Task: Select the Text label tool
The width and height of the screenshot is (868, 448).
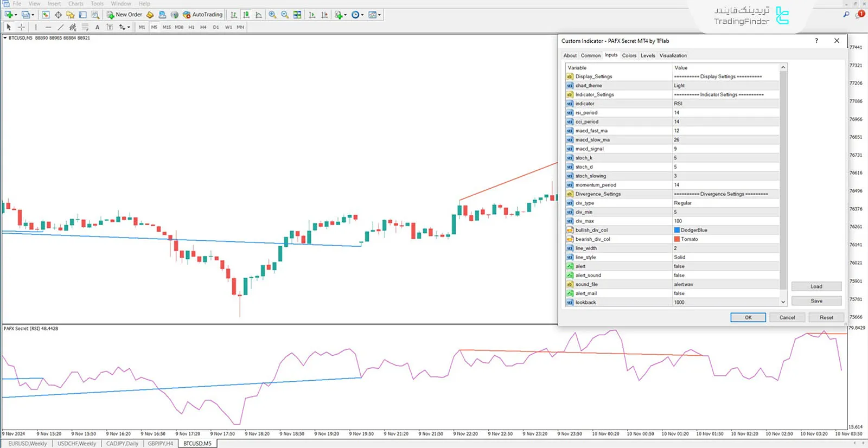Action: [109, 27]
